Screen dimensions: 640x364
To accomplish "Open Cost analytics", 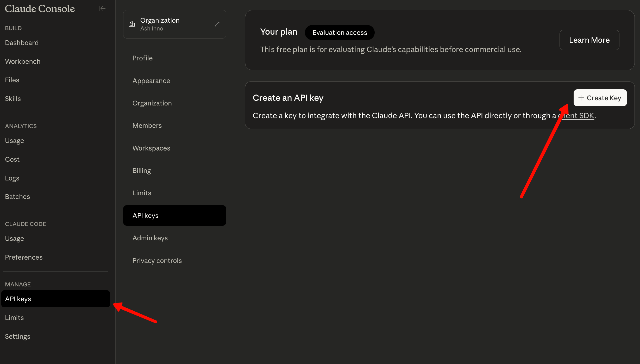I will (12, 159).
